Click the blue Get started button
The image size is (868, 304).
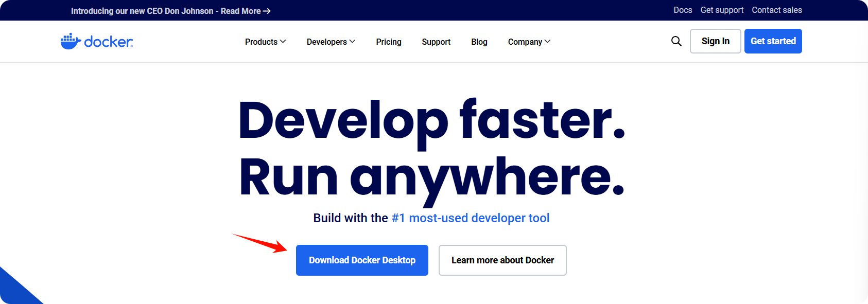[x=773, y=41]
